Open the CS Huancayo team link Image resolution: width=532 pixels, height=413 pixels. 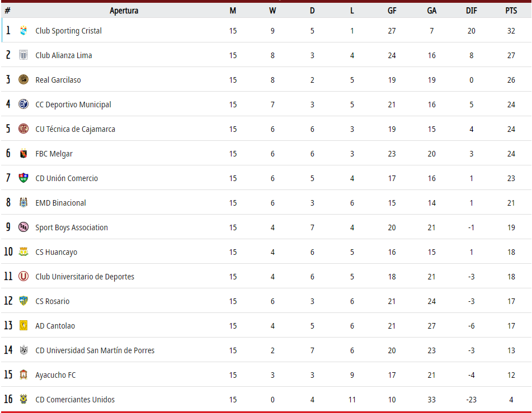click(57, 252)
